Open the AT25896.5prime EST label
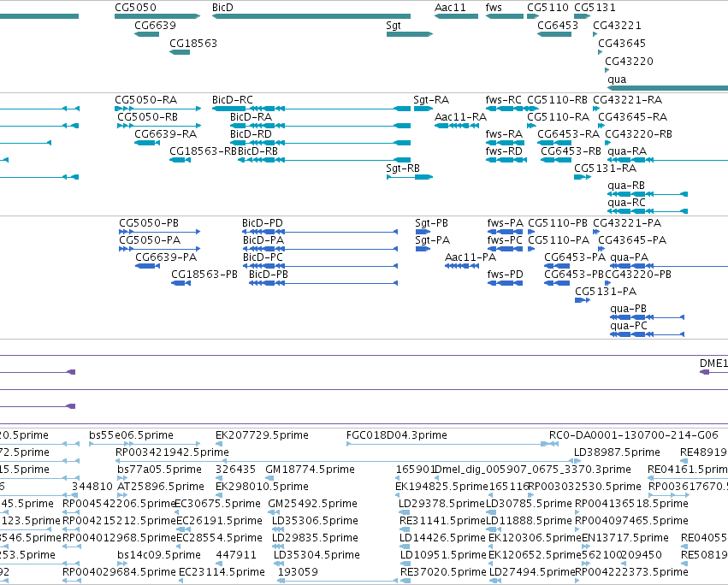The width and height of the screenshot is (728, 585). click(161, 487)
